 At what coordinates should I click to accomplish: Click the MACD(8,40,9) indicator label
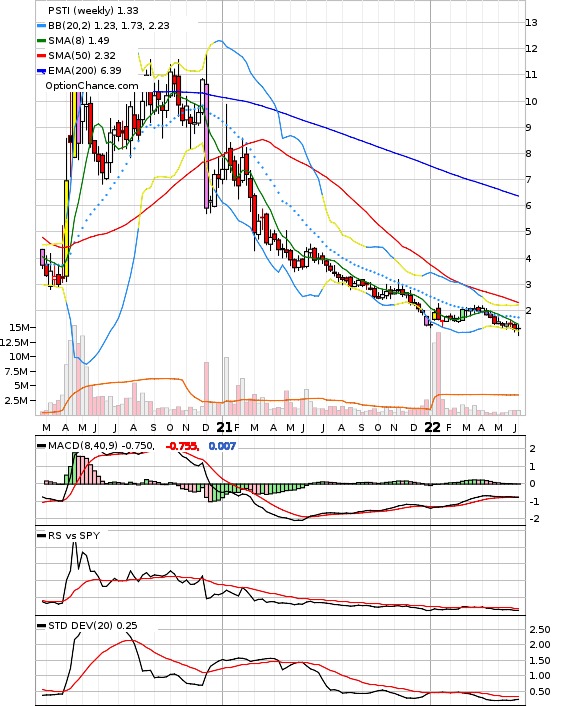click(x=82, y=446)
